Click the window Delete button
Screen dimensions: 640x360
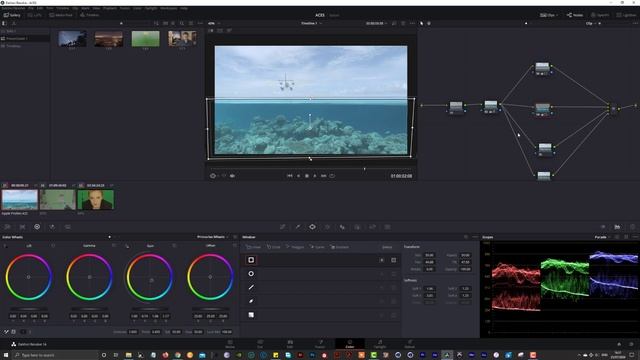387,247
